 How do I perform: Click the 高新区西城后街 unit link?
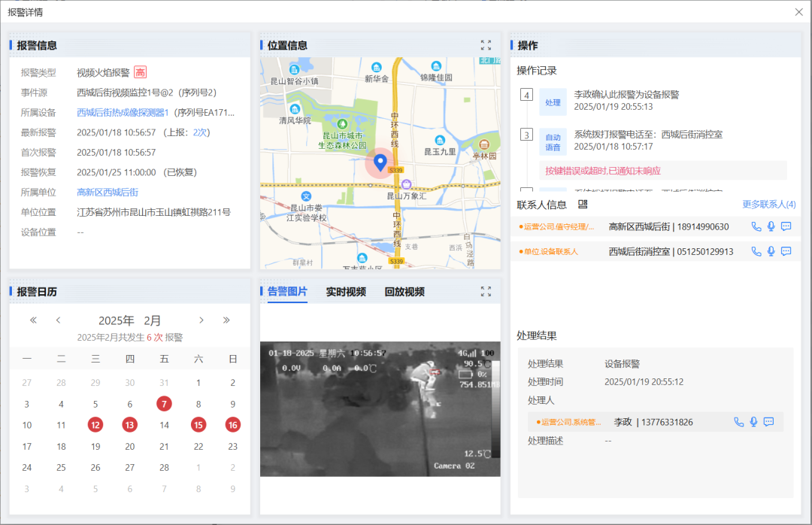click(108, 193)
